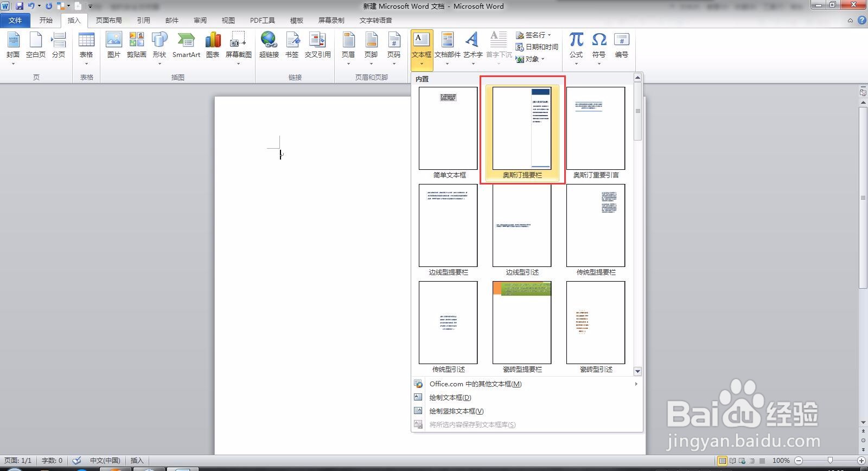
Task: Insert a cover page from the ribbon
Action: point(13,48)
